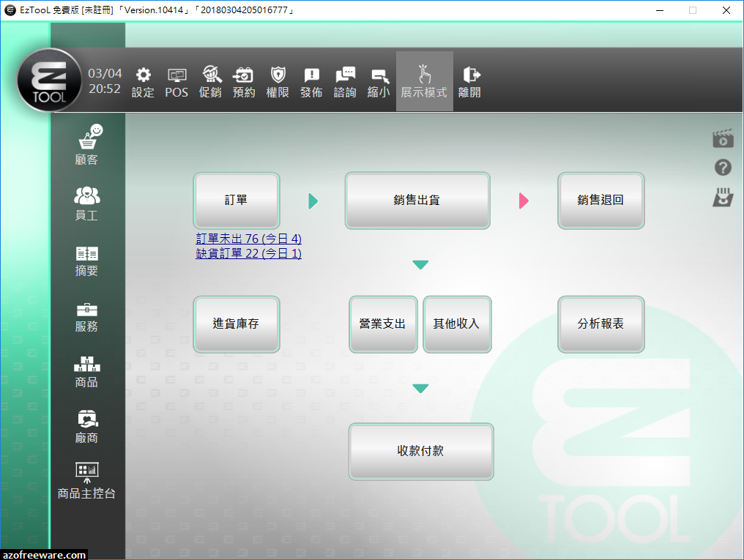Select 摘要 in the left sidebar

tap(87, 262)
